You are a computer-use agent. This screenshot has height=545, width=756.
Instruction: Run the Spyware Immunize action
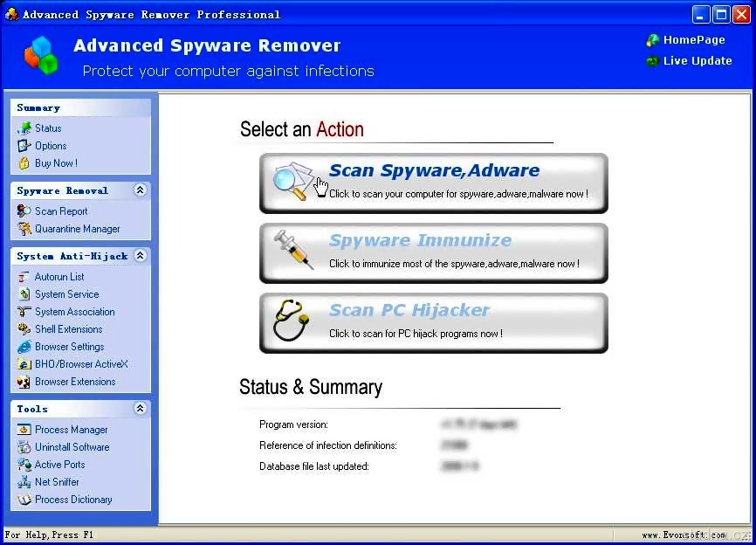point(434,253)
